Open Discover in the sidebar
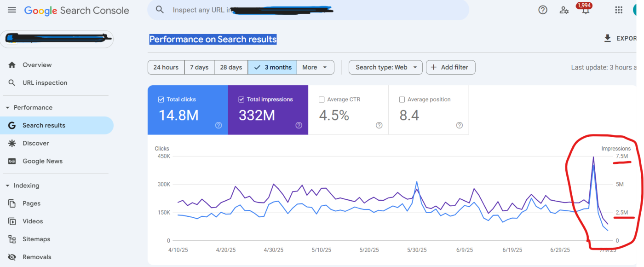 pyautogui.click(x=36, y=143)
